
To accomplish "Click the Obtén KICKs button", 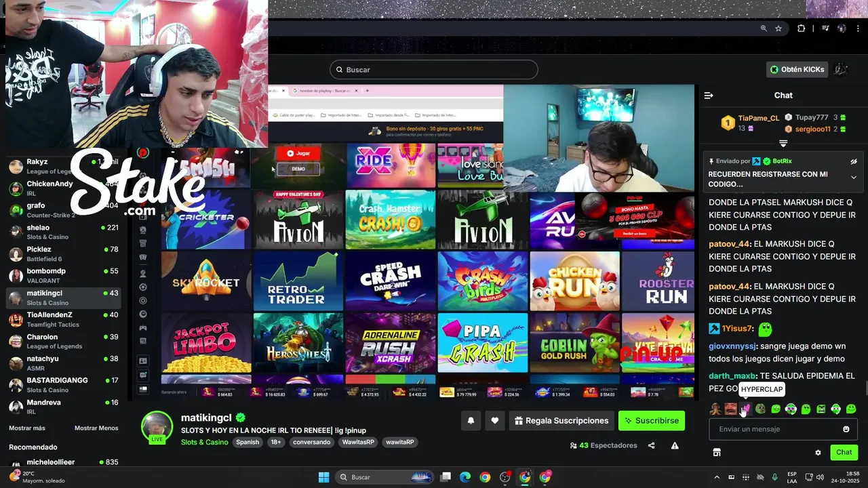I will click(797, 69).
